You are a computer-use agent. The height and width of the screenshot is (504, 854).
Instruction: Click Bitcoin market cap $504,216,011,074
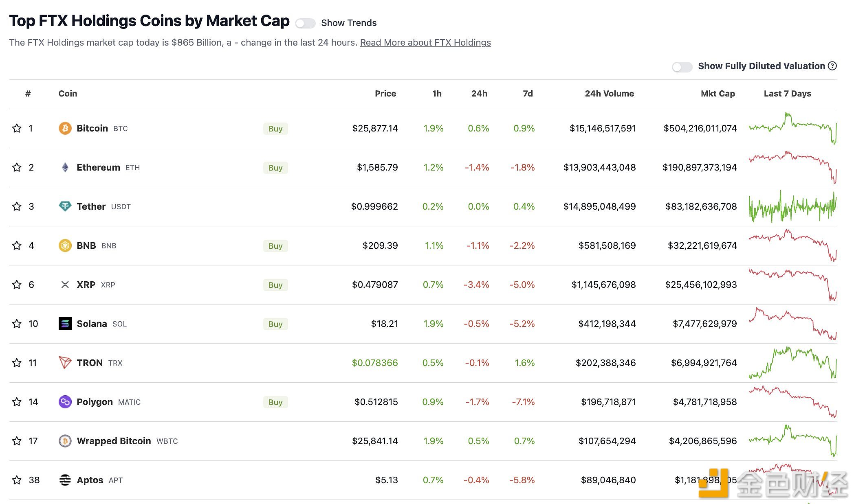(x=700, y=128)
